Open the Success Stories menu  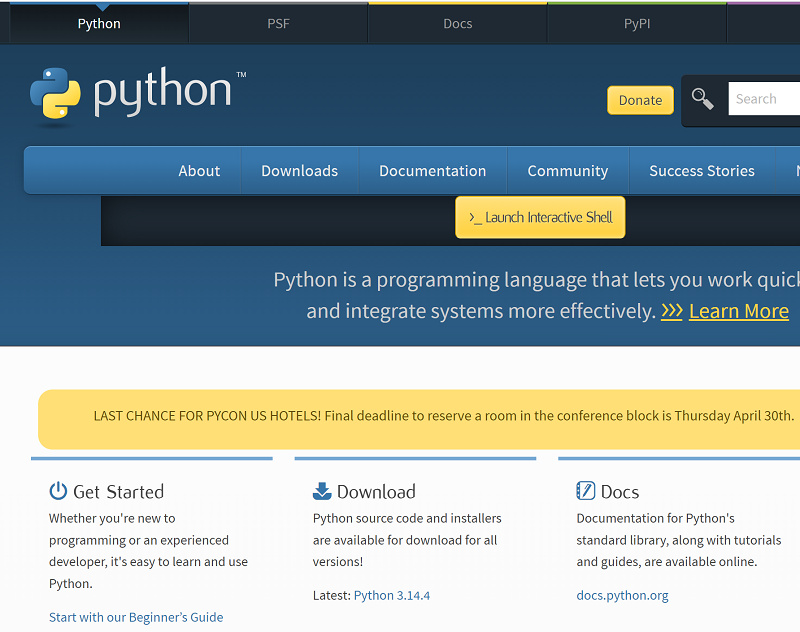pyautogui.click(x=702, y=171)
